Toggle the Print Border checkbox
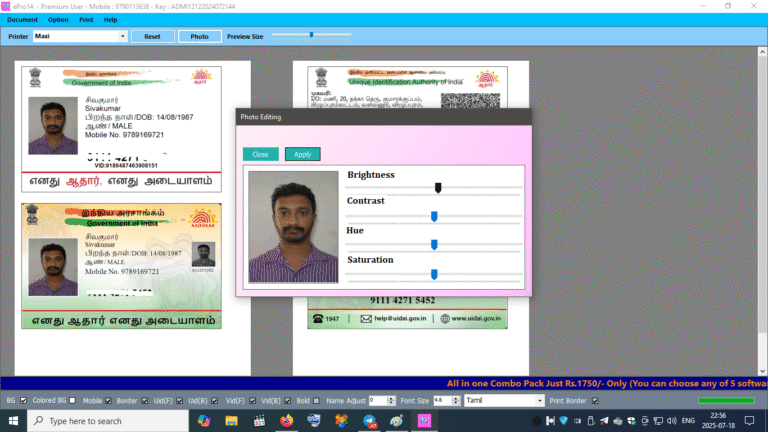Viewport: 768px width, 432px height. (595, 401)
